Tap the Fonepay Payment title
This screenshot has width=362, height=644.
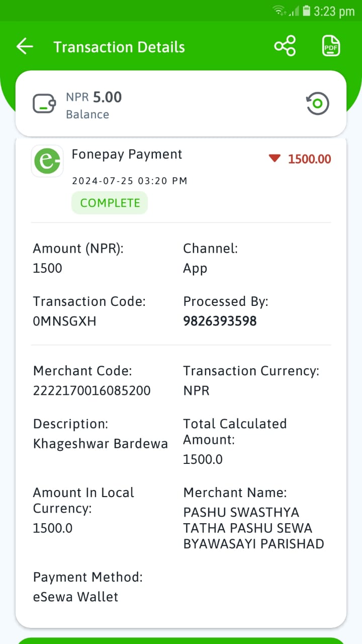click(x=127, y=154)
